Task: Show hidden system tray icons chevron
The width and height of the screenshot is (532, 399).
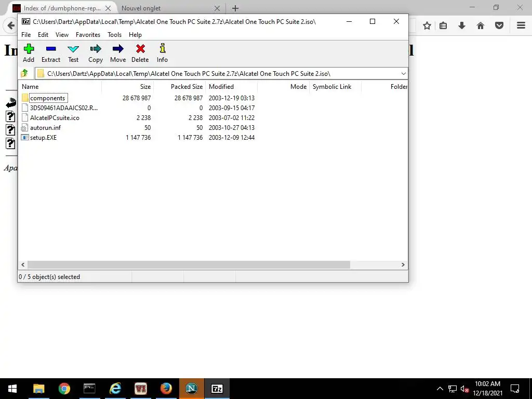Action: tap(440, 389)
